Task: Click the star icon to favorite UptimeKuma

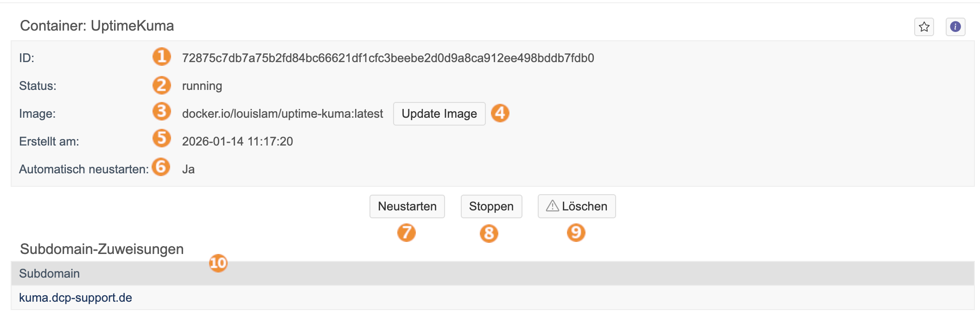Action: point(924,27)
